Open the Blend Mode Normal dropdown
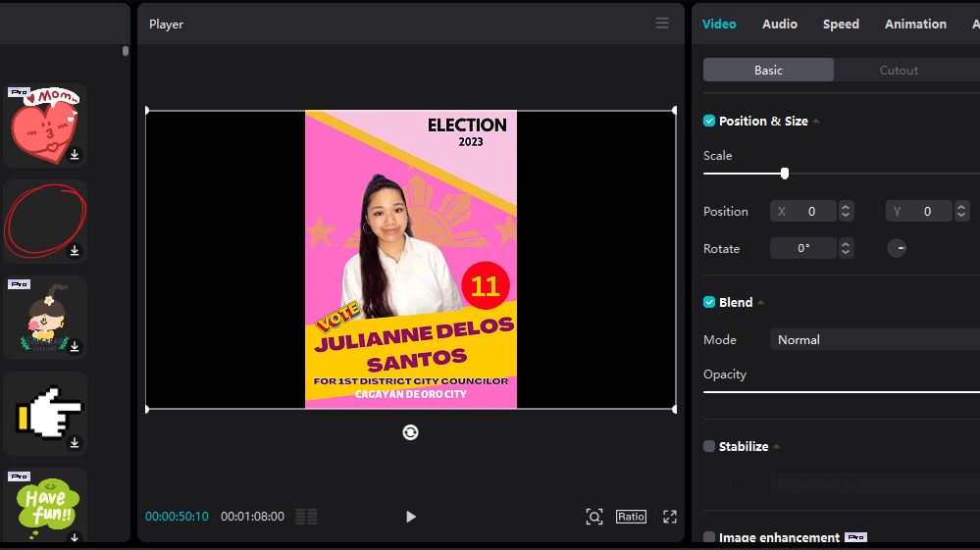 (875, 339)
